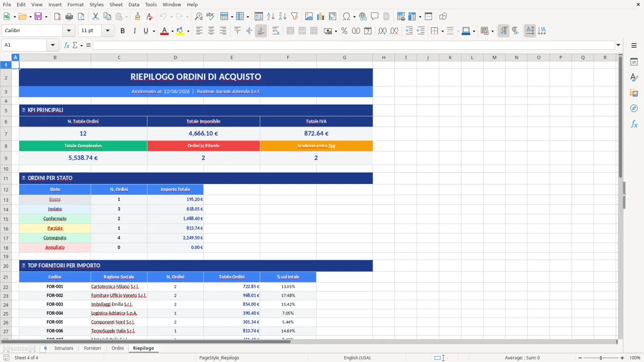Open Find & Replace tool
644x362 pixels.
pos(199,17)
